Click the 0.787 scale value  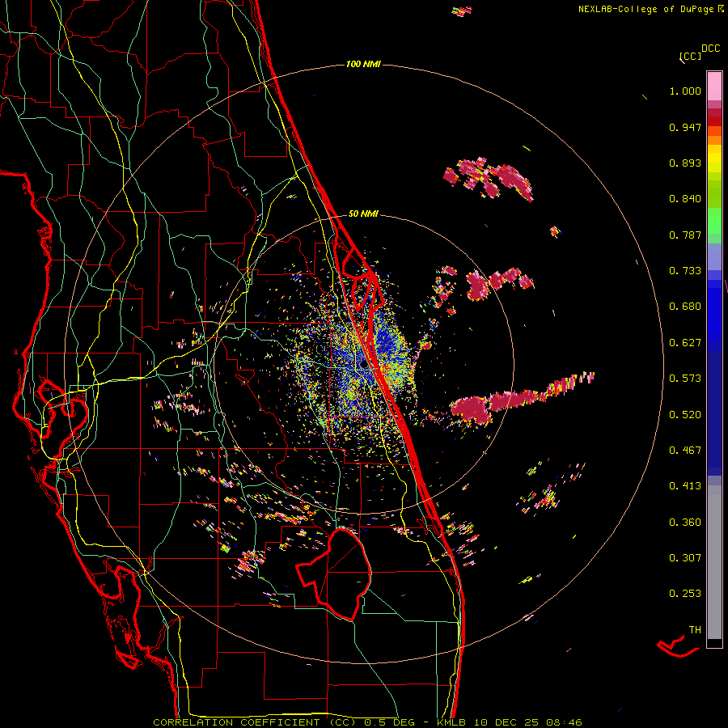(x=685, y=235)
